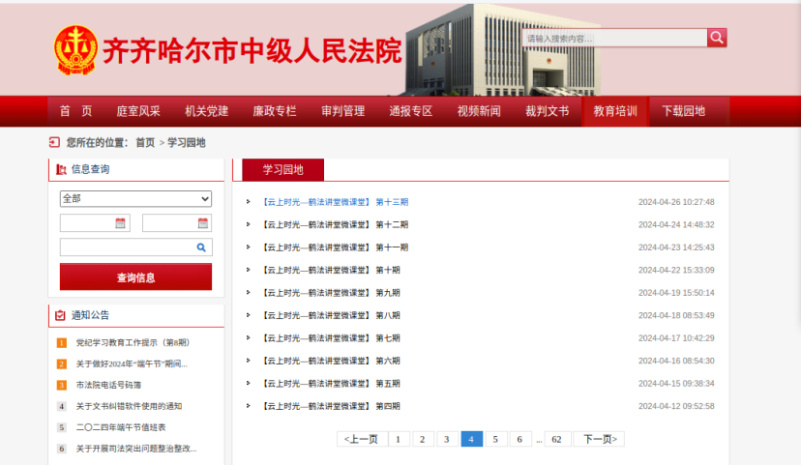Open notice 市法院电话号码簿
Image resolution: width=801 pixels, height=465 pixels.
(108, 384)
